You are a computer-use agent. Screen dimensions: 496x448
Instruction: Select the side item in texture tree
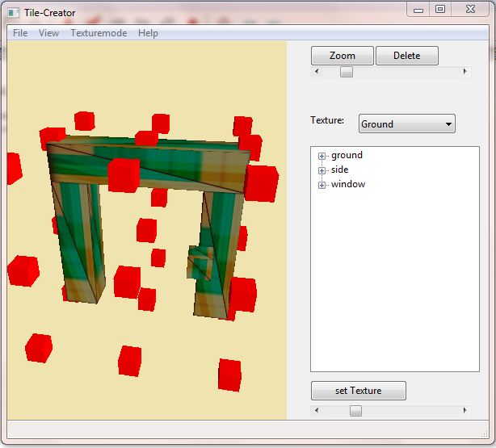point(340,170)
